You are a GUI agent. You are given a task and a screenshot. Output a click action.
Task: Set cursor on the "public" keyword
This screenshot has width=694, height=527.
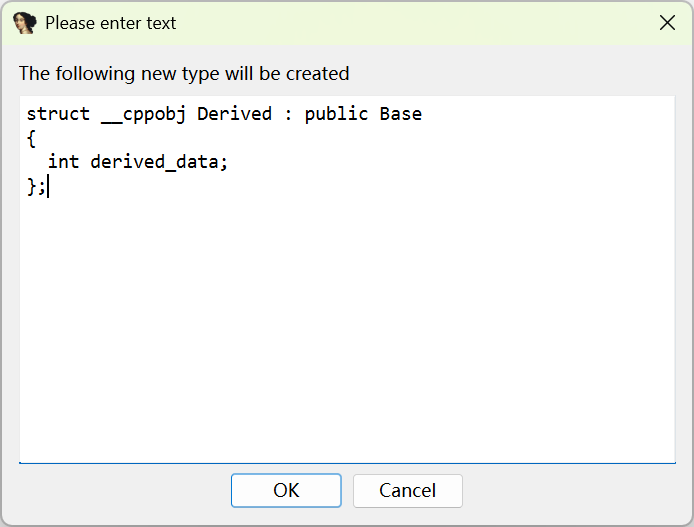(336, 114)
